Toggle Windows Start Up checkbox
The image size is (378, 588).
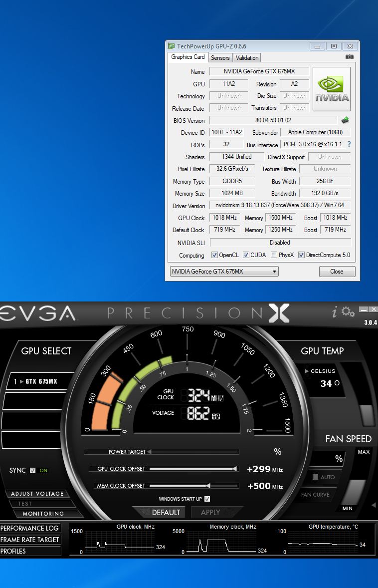[x=207, y=499]
